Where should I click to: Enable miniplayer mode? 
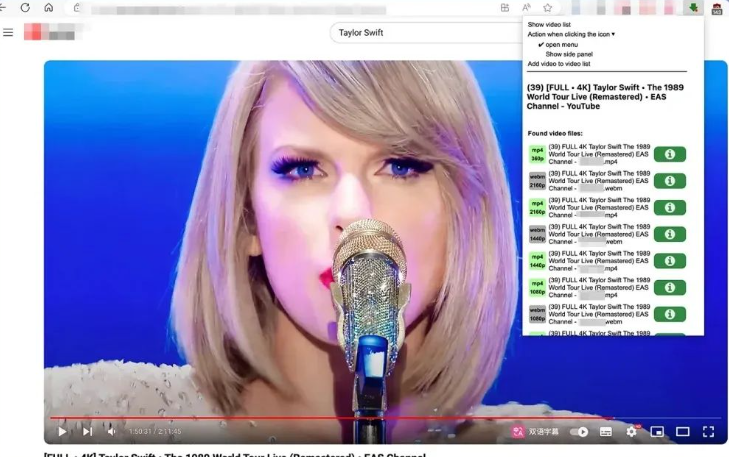(x=657, y=432)
